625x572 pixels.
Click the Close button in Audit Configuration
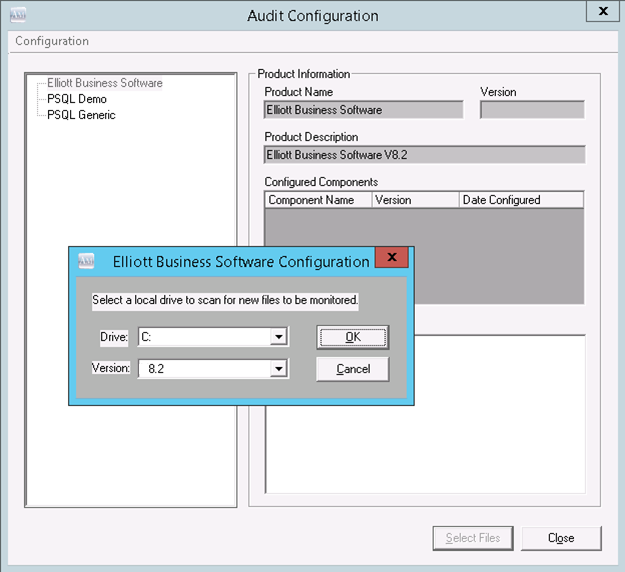(x=561, y=538)
